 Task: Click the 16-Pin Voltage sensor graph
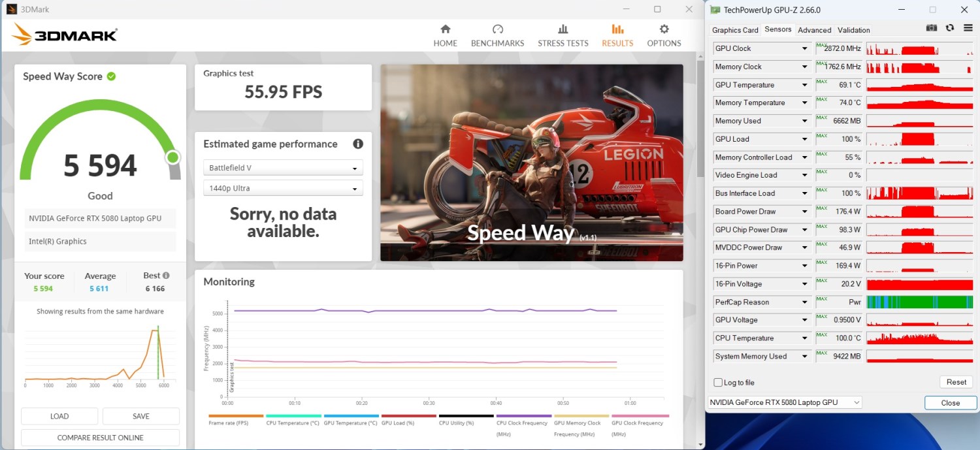pyautogui.click(x=919, y=284)
